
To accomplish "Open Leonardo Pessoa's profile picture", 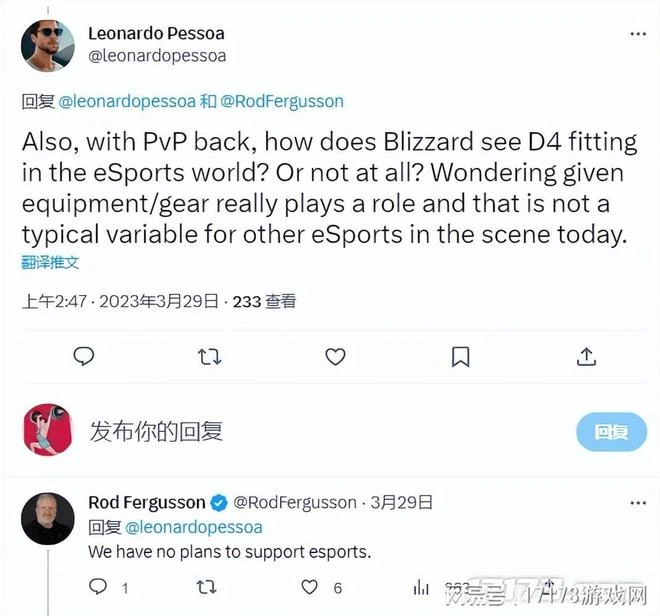I will point(48,45).
